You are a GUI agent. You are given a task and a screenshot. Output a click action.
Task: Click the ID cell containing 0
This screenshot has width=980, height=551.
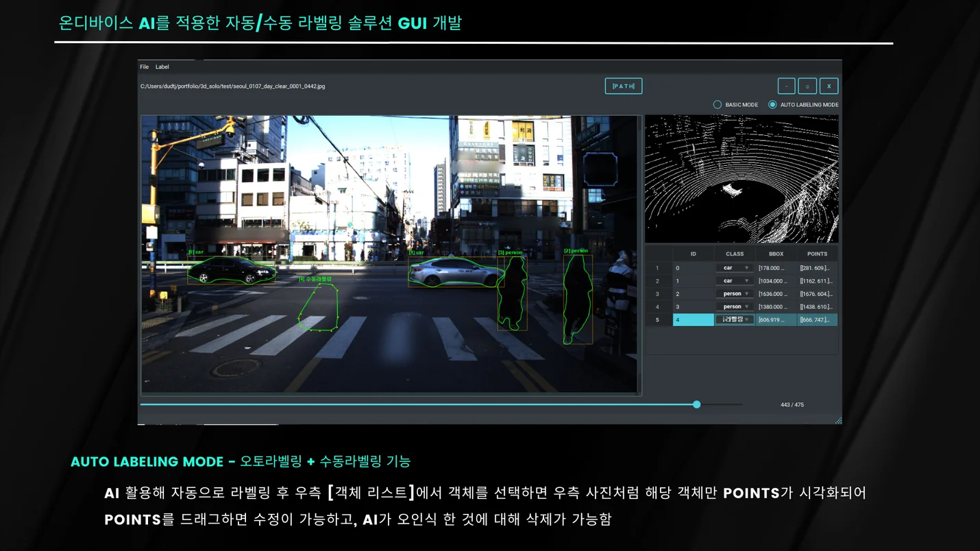pyautogui.click(x=693, y=268)
